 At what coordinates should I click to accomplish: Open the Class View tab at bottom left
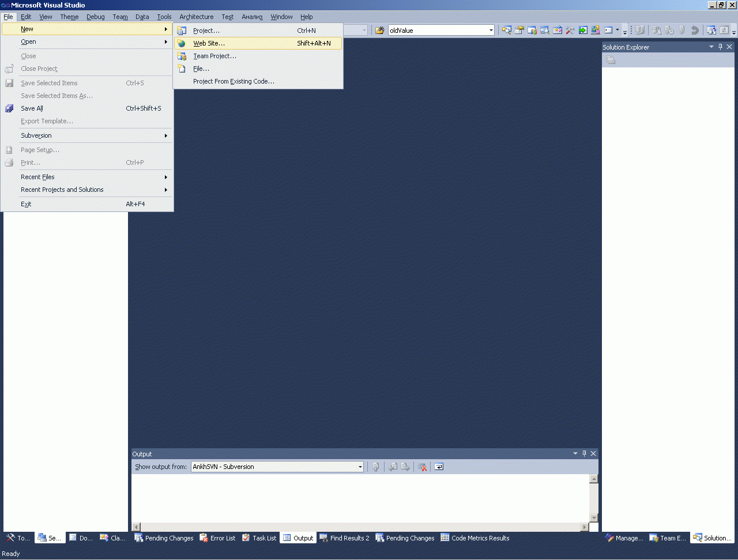[x=112, y=538]
